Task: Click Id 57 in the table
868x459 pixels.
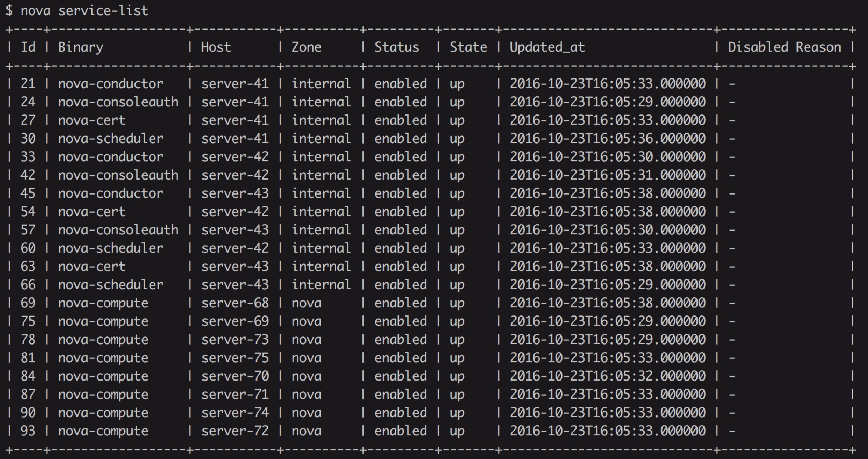Action: pos(28,230)
